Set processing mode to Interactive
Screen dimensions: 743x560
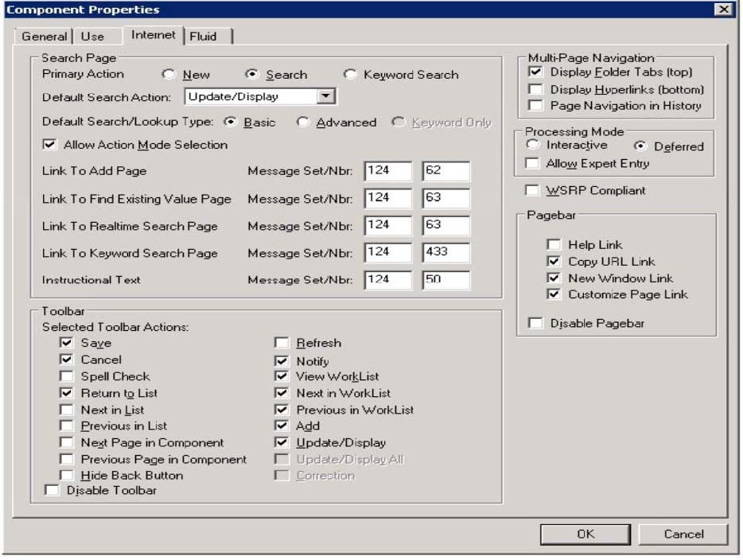click(x=533, y=146)
